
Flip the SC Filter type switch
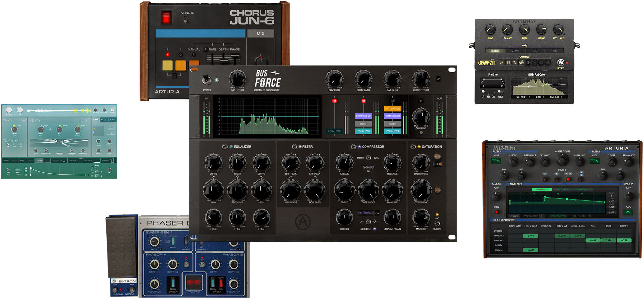tap(368, 222)
